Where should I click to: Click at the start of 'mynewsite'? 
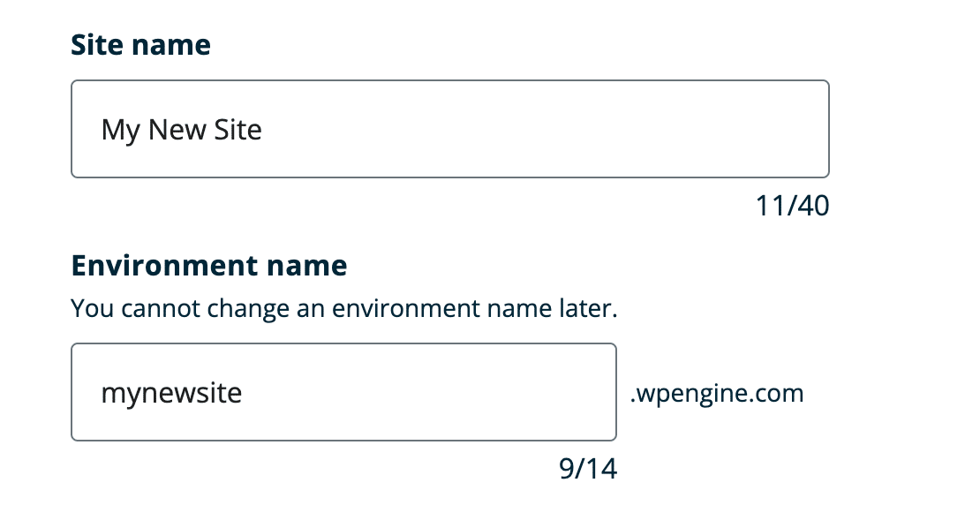(x=104, y=391)
